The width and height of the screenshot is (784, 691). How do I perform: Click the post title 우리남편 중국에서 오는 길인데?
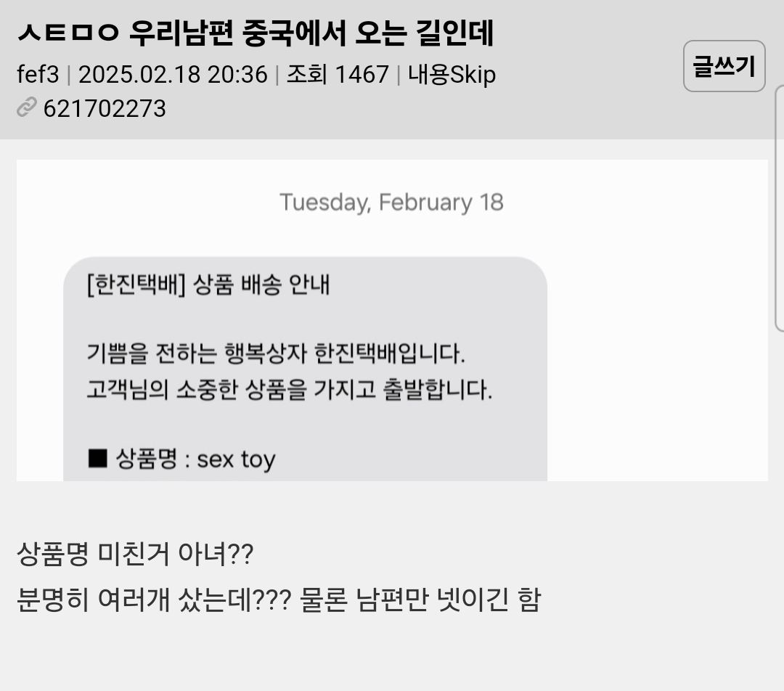click(311, 33)
